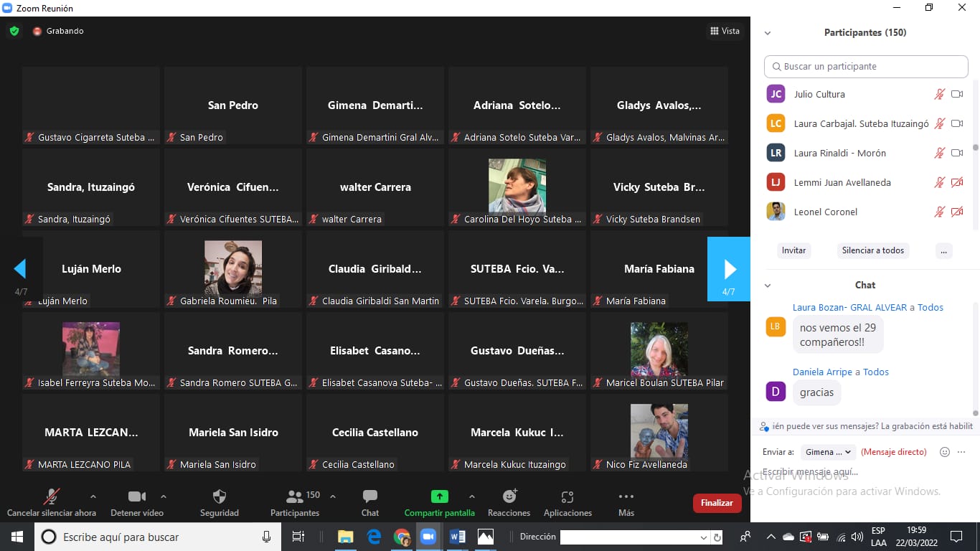
Task: Click the red Finalizar button
Action: [717, 503]
